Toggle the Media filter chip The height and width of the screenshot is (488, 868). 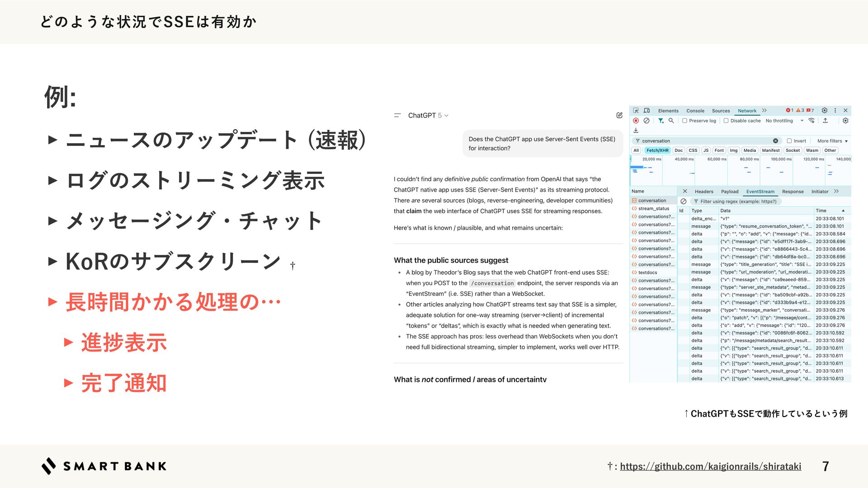(x=750, y=150)
